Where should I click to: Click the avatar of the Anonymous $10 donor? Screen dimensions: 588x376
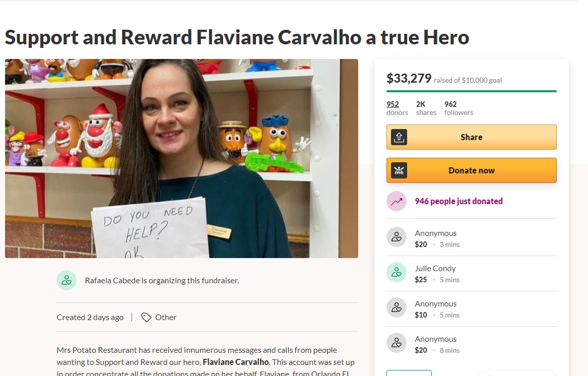pos(397,307)
